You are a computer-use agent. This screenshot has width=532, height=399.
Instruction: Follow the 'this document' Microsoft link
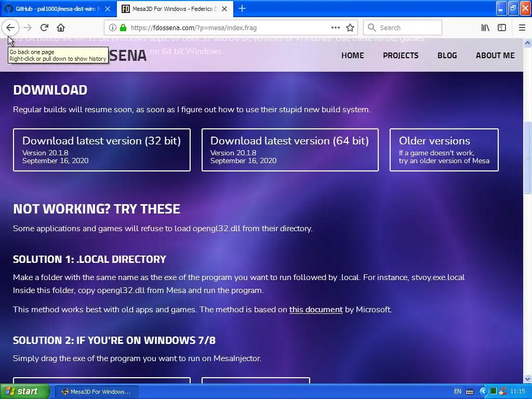click(x=316, y=310)
